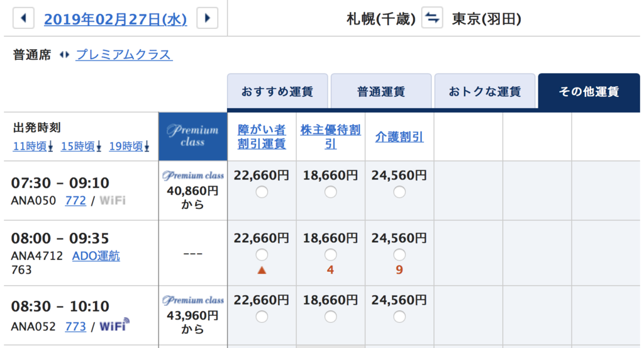The width and height of the screenshot is (644, 348).
Task: Click 08:00 – 09:35 departure time
Action: [60, 239]
